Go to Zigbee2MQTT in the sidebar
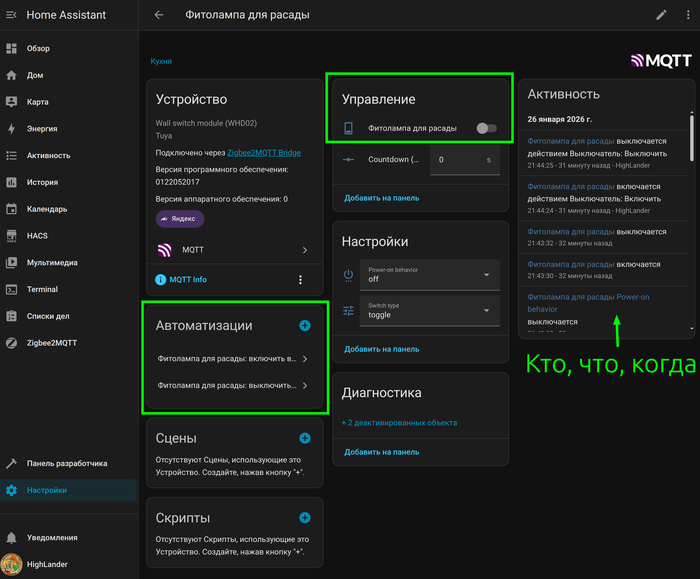 [x=52, y=343]
